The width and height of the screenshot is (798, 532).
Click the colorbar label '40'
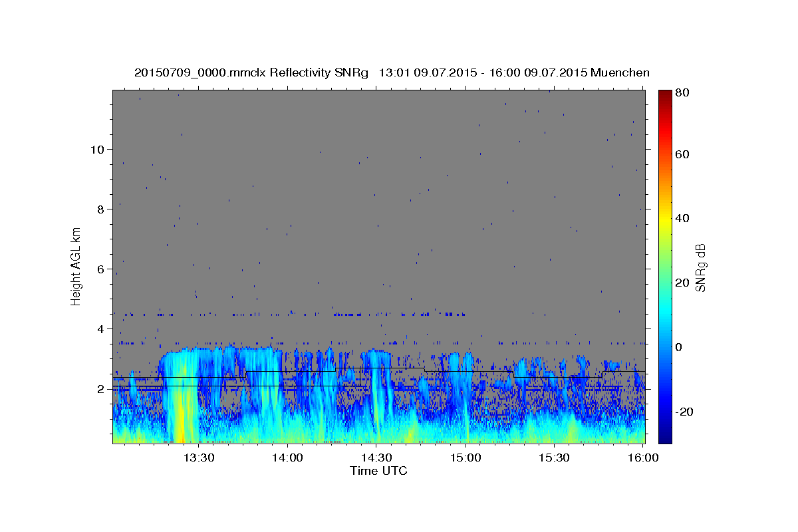point(682,218)
